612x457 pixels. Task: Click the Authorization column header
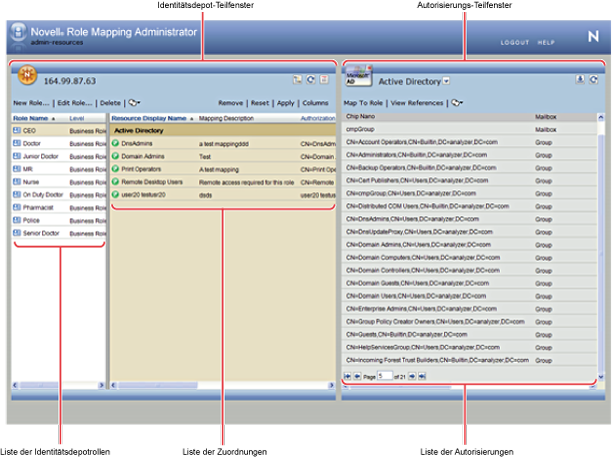(x=318, y=118)
